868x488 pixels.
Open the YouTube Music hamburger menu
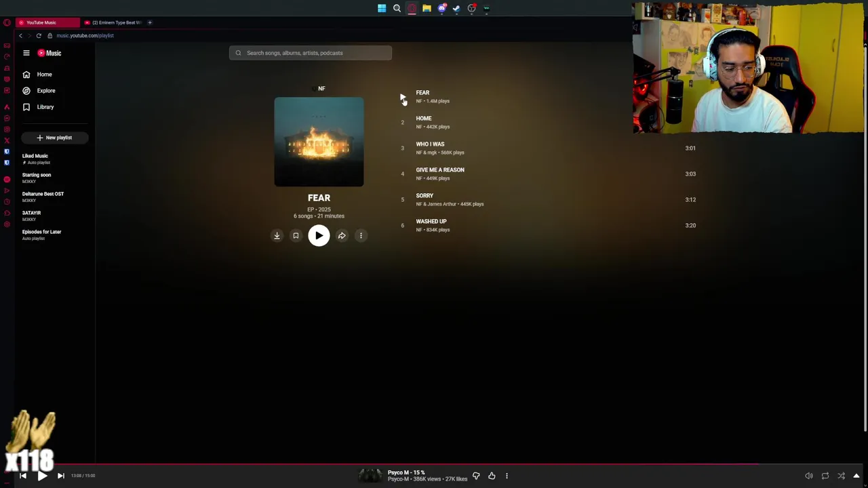(26, 53)
